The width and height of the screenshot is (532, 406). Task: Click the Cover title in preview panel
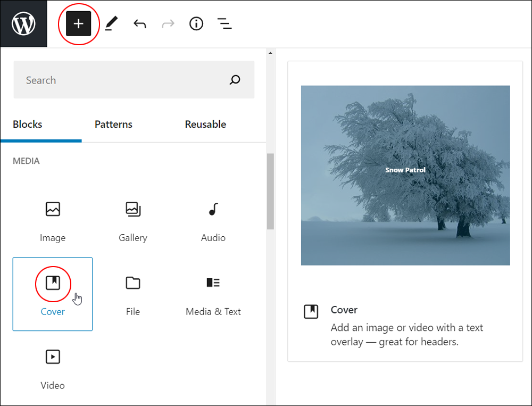344,310
